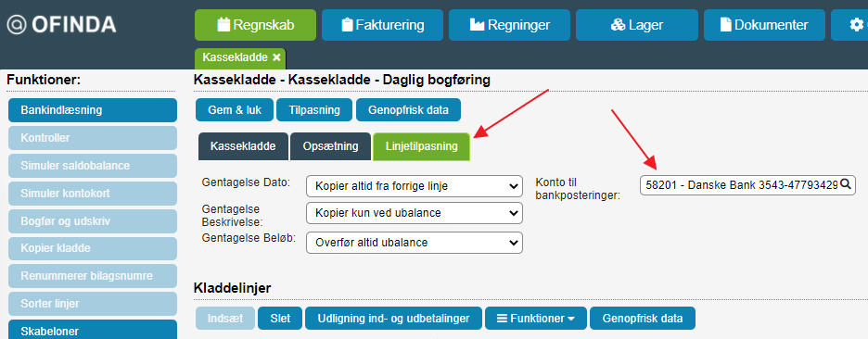This screenshot has width=868, height=339.
Task: Click the Konto til bankposteringer field
Action: pyautogui.click(x=747, y=185)
